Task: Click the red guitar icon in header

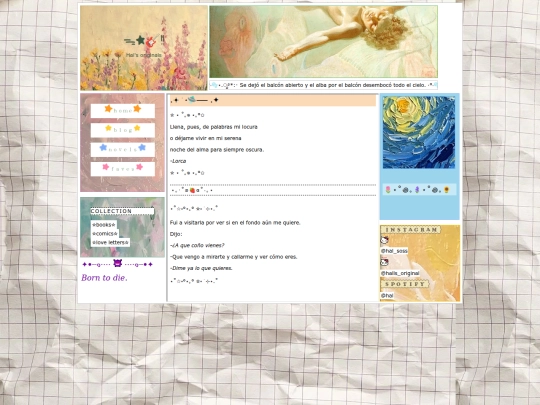Action: tap(151, 42)
